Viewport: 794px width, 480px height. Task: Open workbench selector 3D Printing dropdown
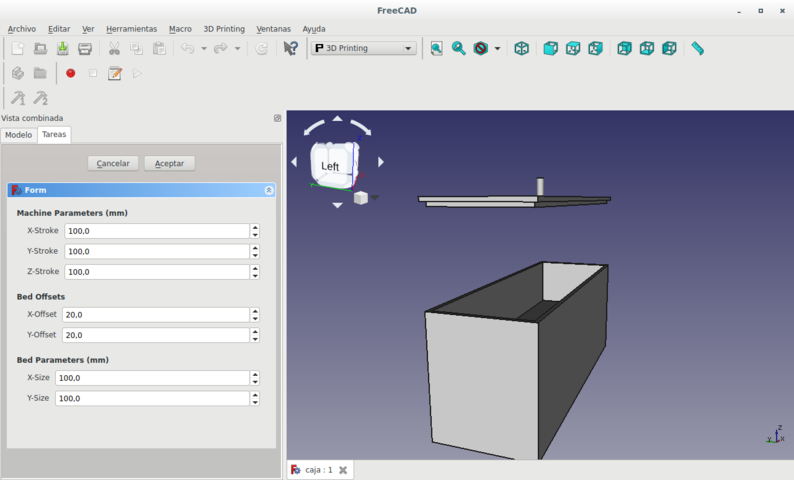click(364, 48)
